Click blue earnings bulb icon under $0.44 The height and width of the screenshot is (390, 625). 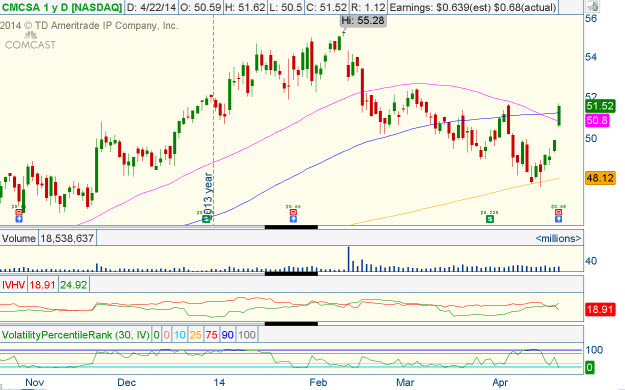tap(293, 219)
